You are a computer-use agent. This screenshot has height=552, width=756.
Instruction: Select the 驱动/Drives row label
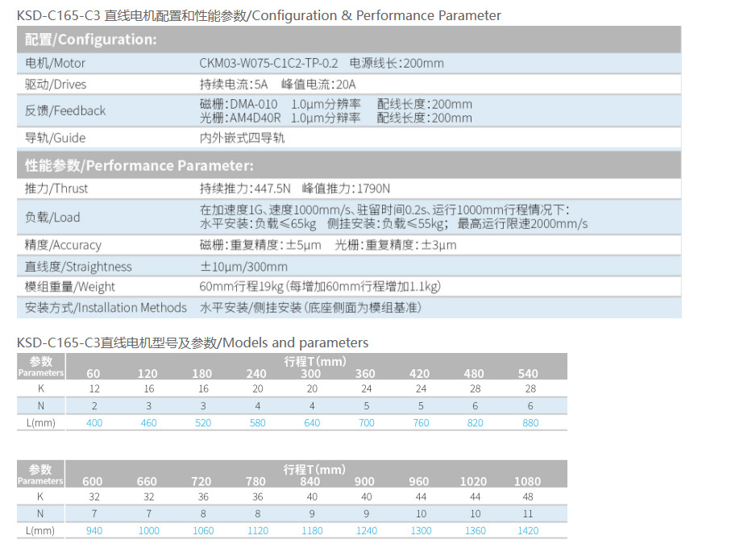pos(56,85)
